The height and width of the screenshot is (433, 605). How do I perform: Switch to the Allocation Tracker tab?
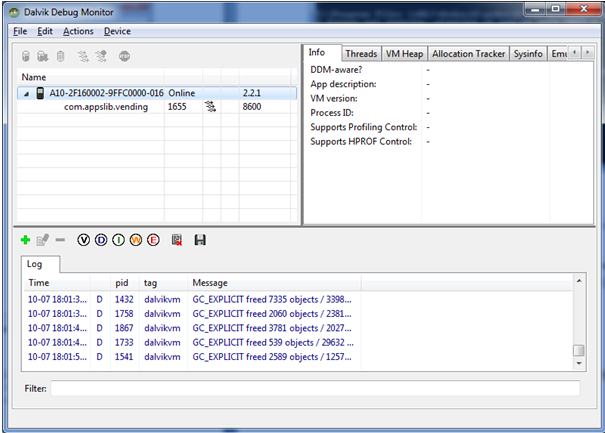pyautogui.click(x=468, y=54)
